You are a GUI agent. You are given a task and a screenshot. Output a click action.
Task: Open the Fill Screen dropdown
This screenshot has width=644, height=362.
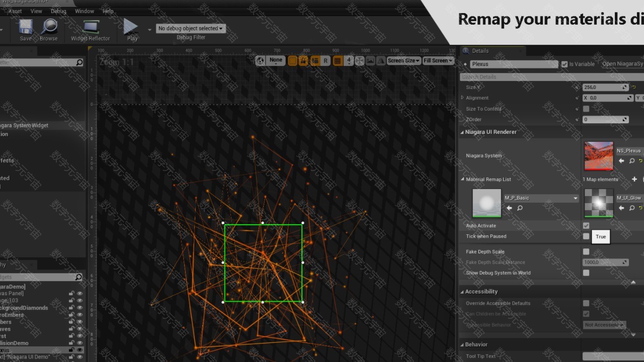(438, 61)
